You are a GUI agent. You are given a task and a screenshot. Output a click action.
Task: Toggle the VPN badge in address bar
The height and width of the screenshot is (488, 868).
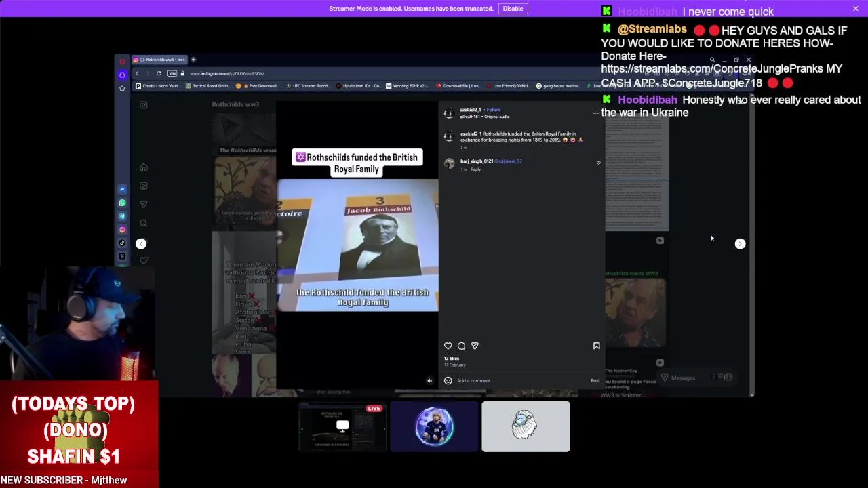click(x=172, y=73)
